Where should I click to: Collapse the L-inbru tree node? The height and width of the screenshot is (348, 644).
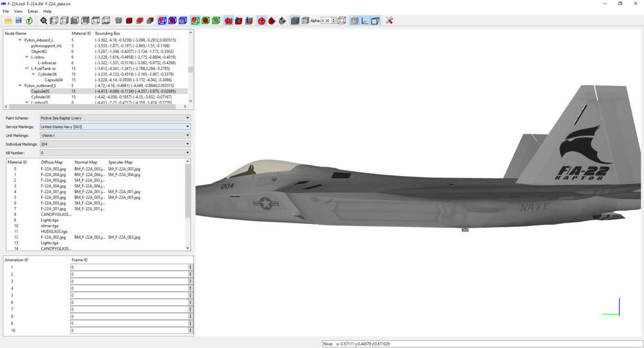tap(26, 57)
